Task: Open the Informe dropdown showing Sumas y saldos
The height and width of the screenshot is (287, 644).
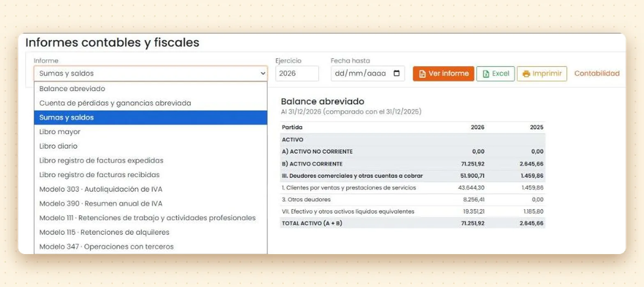Action: 150,74
